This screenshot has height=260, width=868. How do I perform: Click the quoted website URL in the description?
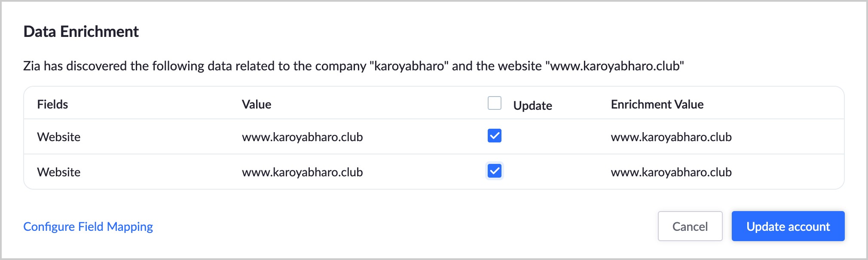pos(614,66)
